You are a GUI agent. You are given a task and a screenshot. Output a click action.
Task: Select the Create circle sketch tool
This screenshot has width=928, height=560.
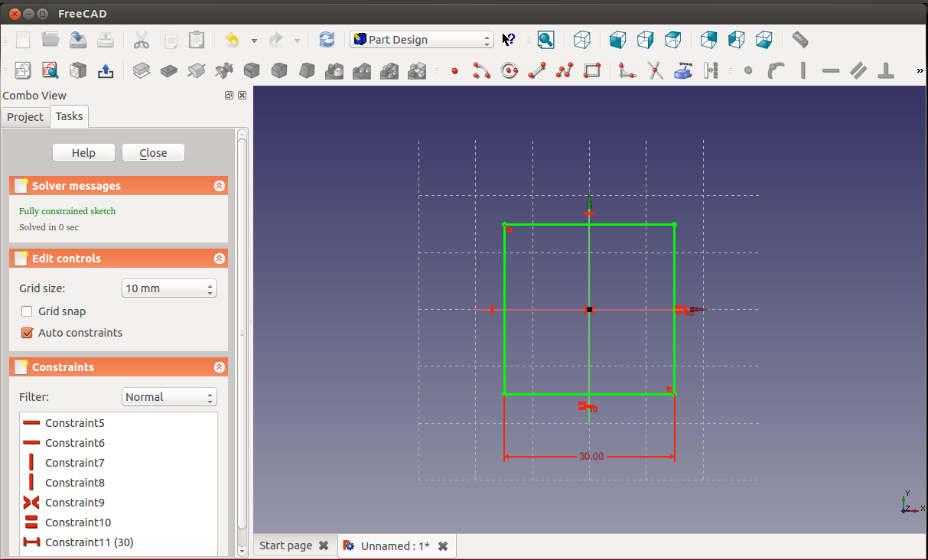point(510,71)
